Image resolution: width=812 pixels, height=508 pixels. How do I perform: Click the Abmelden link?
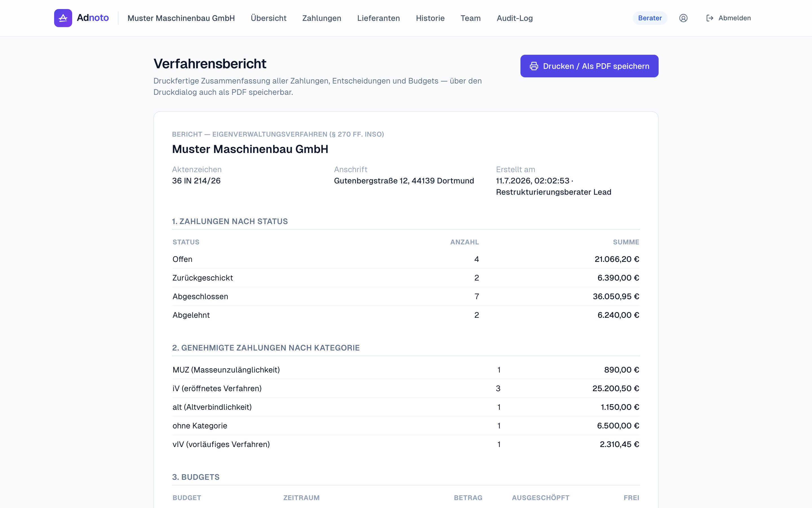click(x=728, y=18)
